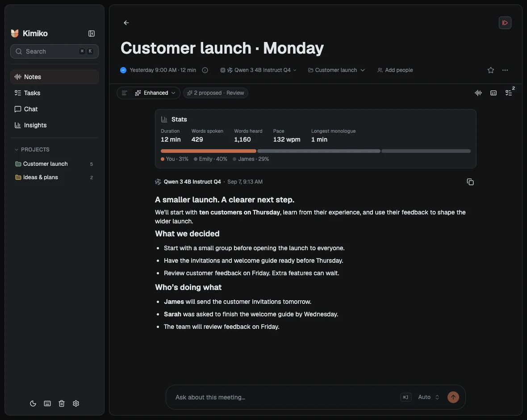Image resolution: width=527 pixels, height=420 pixels.
Task: Click the Kimiko logo icon
Action: pos(15,34)
